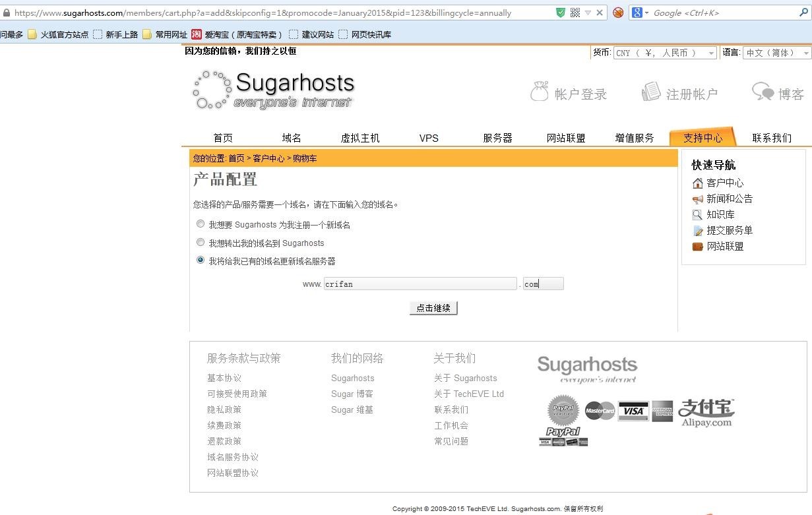Click the domain name field containing crifan
This screenshot has height=515, width=812.
point(420,284)
